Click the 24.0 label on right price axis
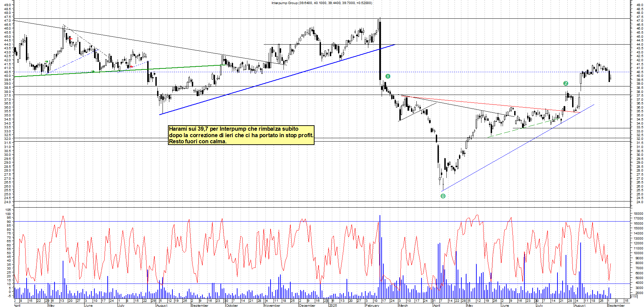644x307 pixels. [640, 202]
